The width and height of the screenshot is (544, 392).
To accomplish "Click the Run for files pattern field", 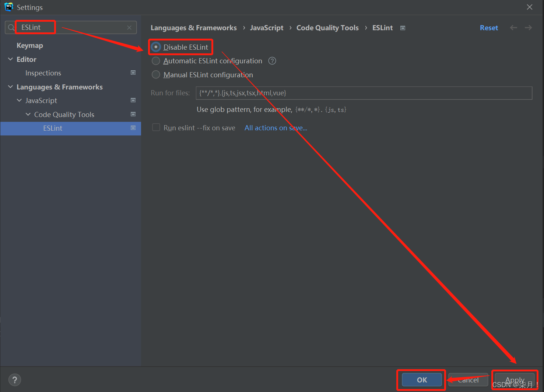I will [364, 93].
